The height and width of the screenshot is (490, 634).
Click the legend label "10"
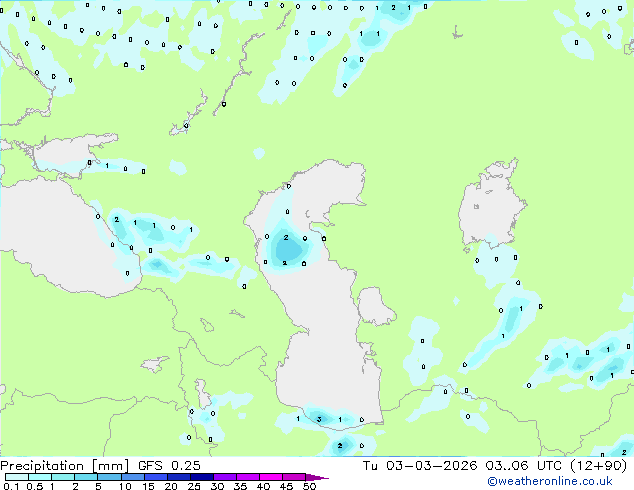[x=125, y=486]
